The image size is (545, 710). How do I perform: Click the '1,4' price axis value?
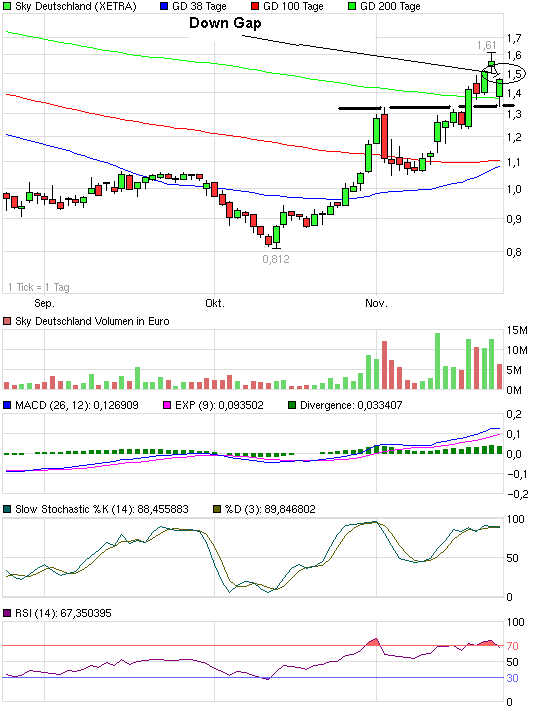click(x=514, y=93)
